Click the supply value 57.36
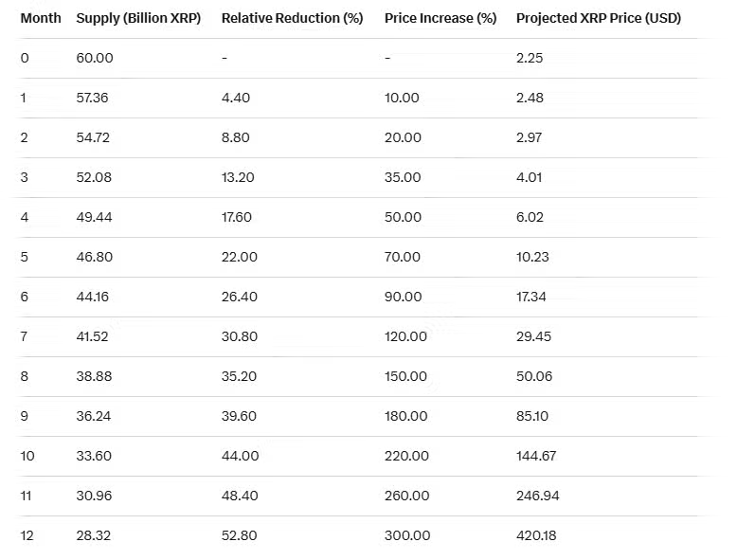This screenshot has height=560, width=737. coord(95,98)
